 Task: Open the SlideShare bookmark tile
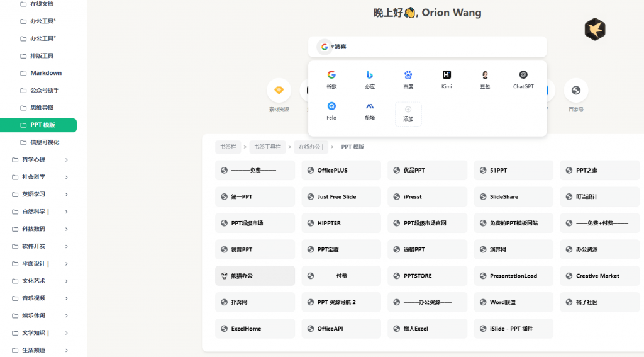(513, 196)
